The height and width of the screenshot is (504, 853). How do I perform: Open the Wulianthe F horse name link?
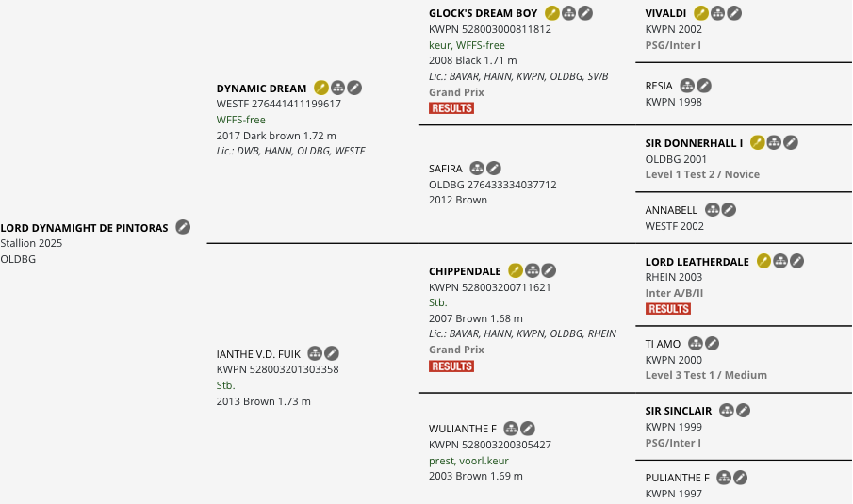coord(463,429)
